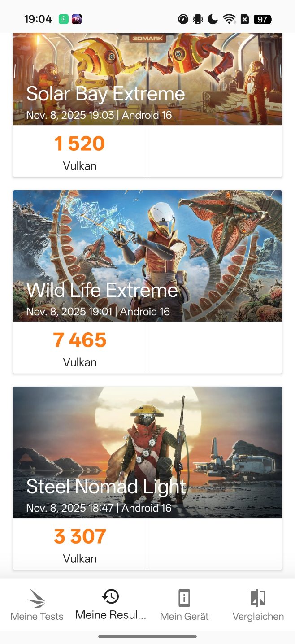
Task: Switch to the Vergleichen tab label
Action: tap(258, 617)
